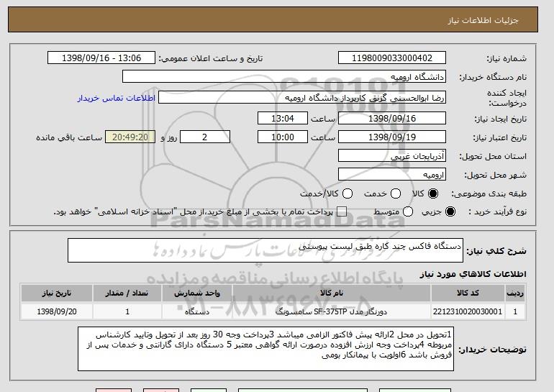The height and width of the screenshot is (392, 554).
Task: Select the جزیی purchase type radio
Action: (450, 211)
